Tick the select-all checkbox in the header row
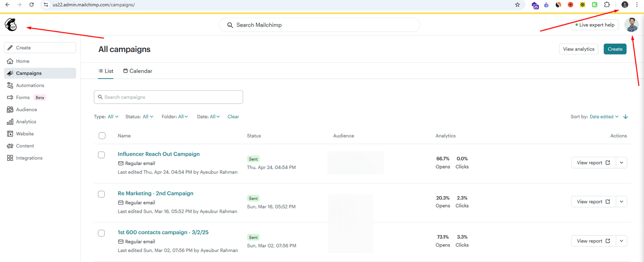The image size is (644, 262). pos(102,136)
